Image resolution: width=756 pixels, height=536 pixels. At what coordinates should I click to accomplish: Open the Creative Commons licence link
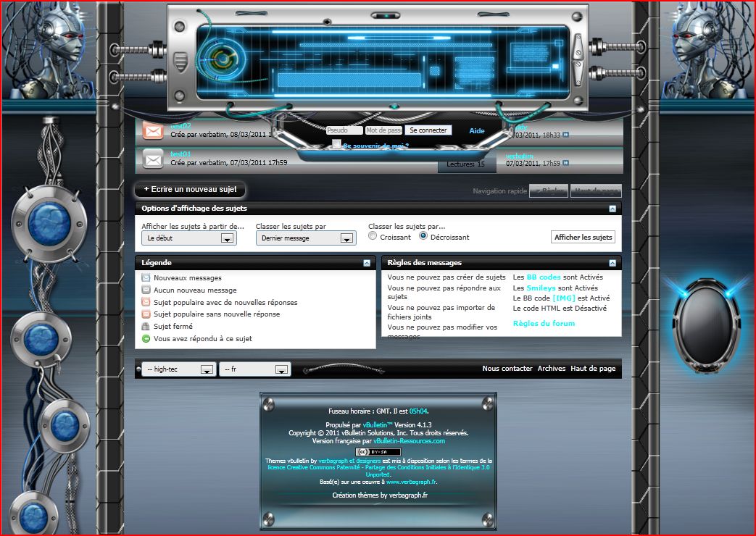[378, 471]
